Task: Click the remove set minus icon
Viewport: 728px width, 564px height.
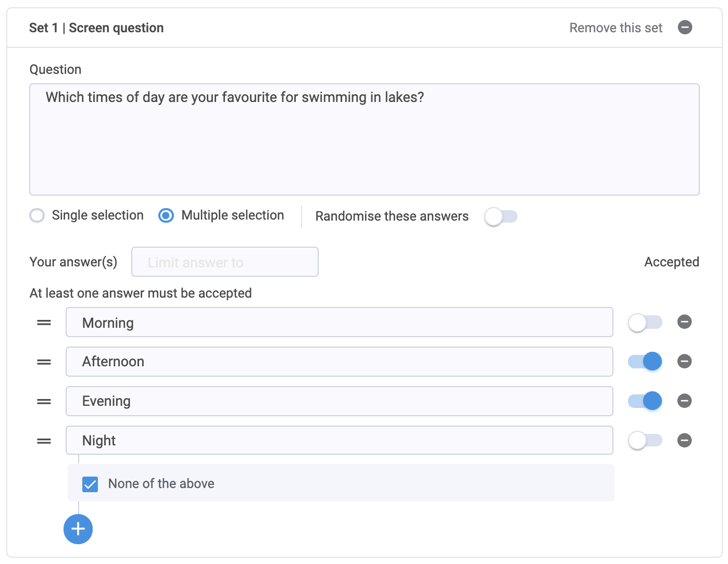Action: click(x=685, y=27)
